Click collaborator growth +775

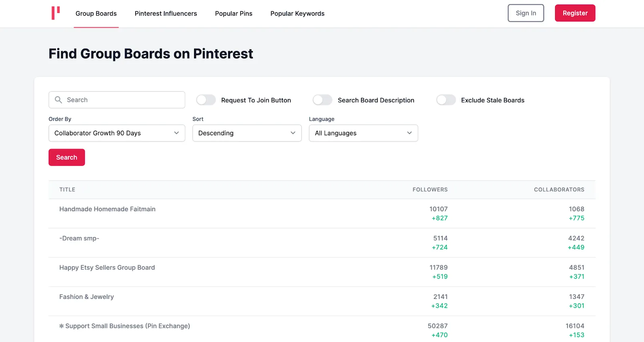(576, 218)
